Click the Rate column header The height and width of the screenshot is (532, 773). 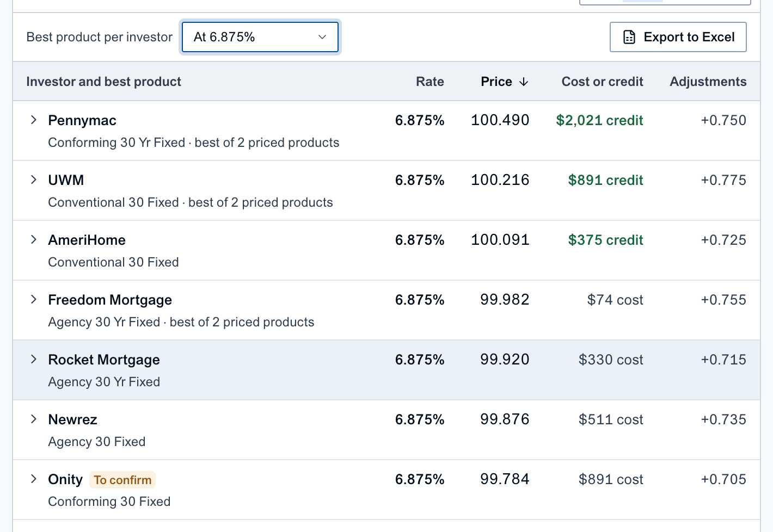[430, 82]
